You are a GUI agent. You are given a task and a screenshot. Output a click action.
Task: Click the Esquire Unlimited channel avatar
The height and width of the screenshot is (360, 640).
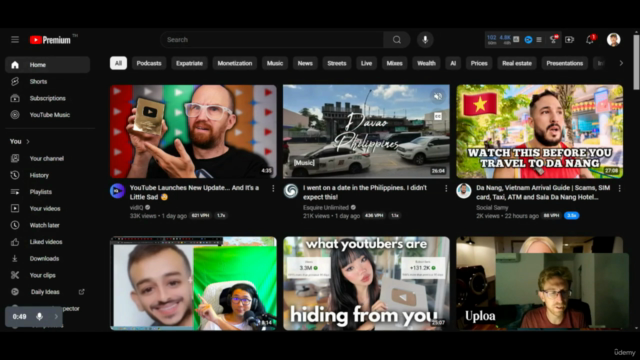tap(291, 191)
